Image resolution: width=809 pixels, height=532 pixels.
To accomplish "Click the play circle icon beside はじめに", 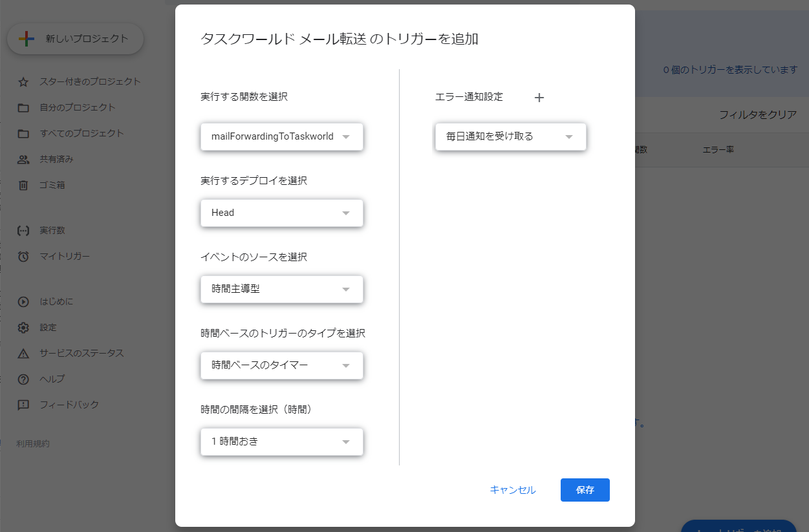I will pos(23,302).
